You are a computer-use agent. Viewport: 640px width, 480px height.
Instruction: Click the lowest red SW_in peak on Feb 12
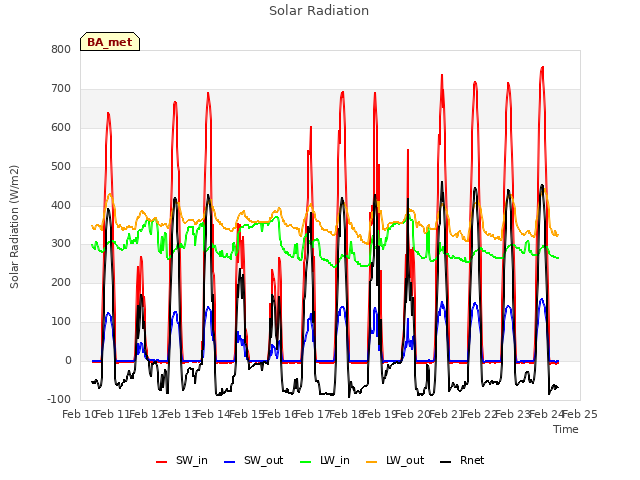[x=141, y=258]
